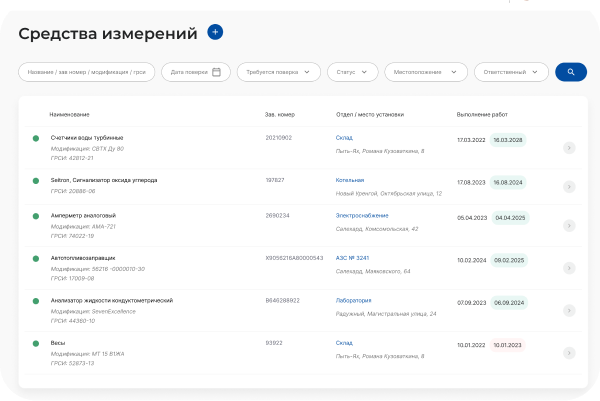This screenshot has width=600, height=401.
Task: Open calendar icon in date filter
Action: pyautogui.click(x=216, y=72)
